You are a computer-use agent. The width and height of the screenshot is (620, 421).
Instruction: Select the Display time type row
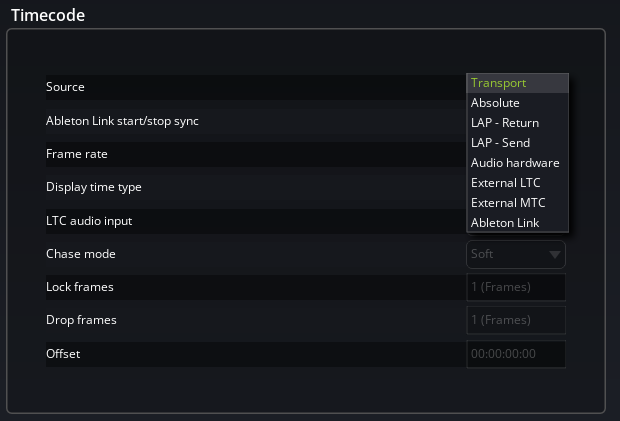[x=94, y=187]
